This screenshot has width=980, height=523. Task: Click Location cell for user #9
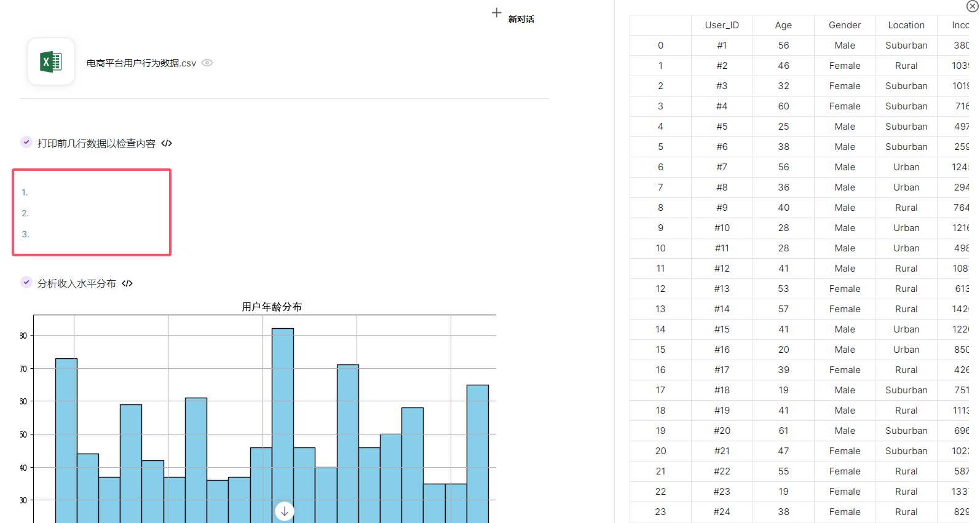pyautogui.click(x=906, y=208)
